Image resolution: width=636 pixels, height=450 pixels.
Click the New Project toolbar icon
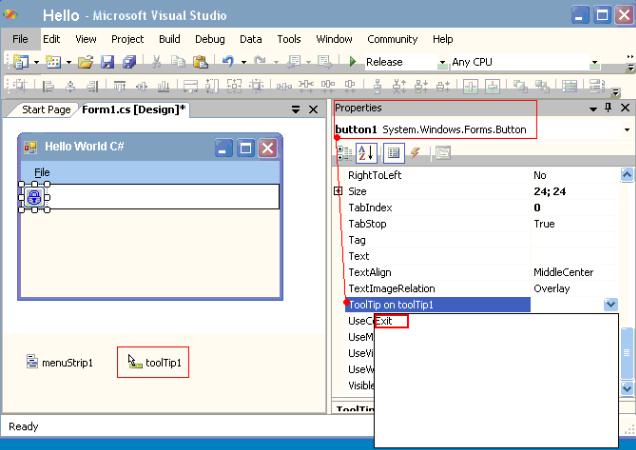click(21, 62)
